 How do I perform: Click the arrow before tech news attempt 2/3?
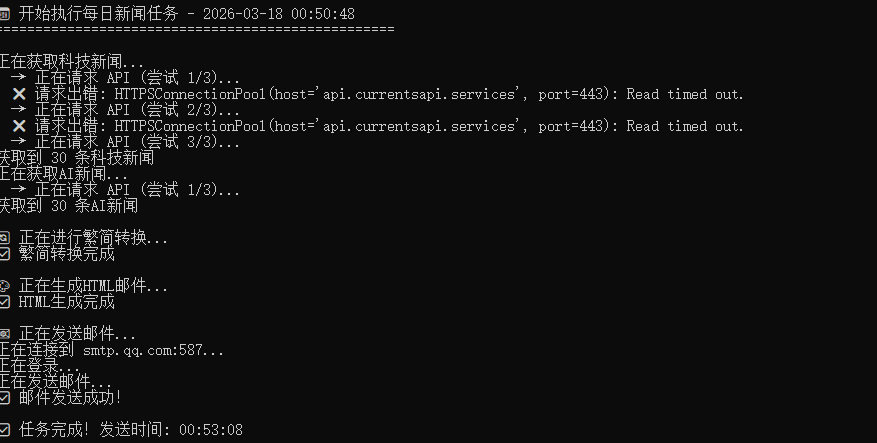pos(19,110)
